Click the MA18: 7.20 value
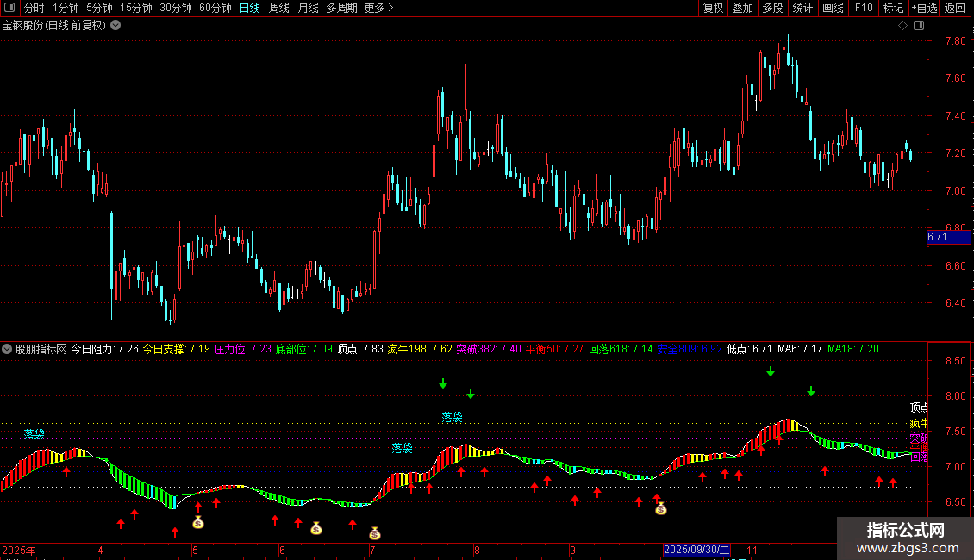Screen dimensions: 974x560 tap(853, 349)
